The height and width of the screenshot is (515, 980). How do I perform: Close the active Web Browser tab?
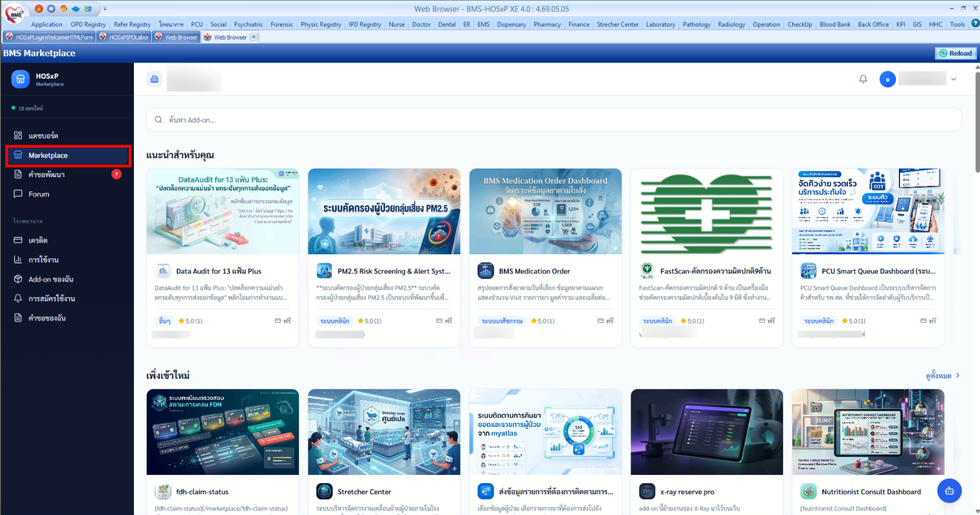[x=253, y=37]
